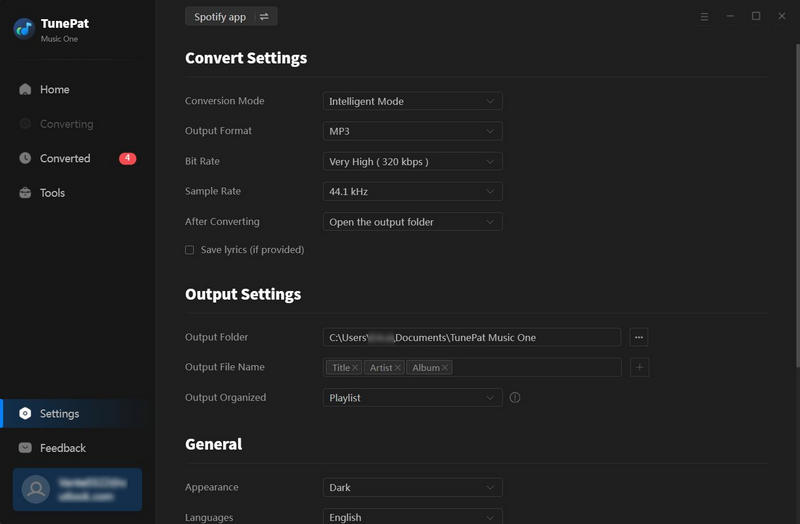
Task: Click the Output Settings heading
Action: point(243,294)
